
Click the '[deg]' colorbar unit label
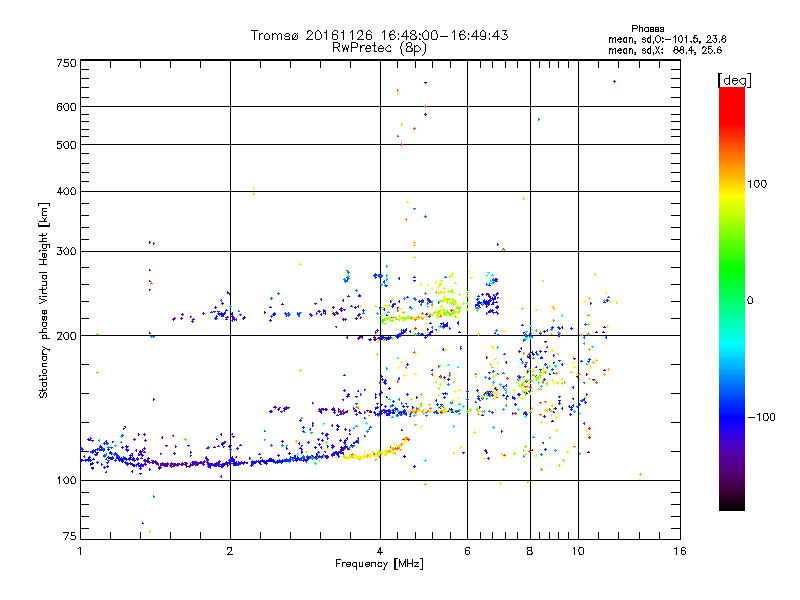tap(734, 80)
